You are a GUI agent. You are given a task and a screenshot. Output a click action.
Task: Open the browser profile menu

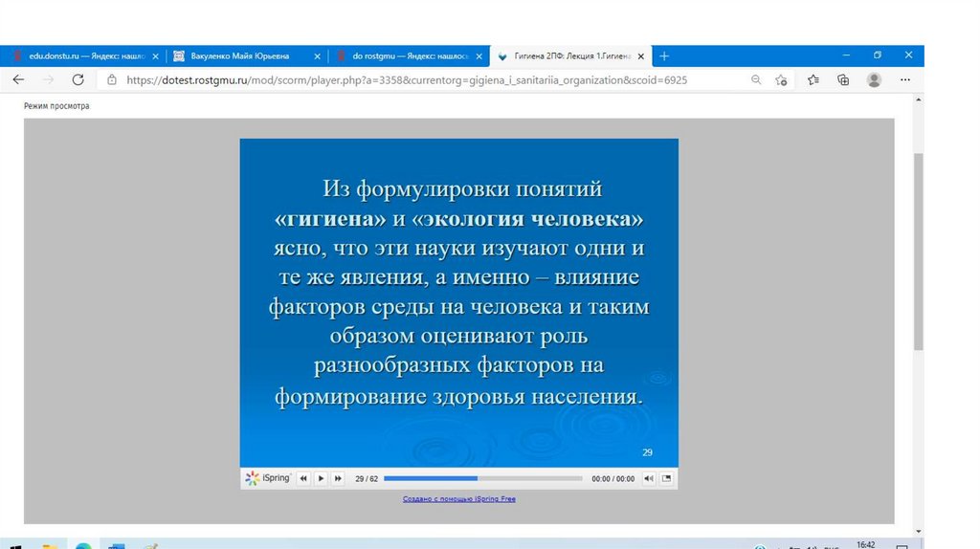click(x=874, y=80)
